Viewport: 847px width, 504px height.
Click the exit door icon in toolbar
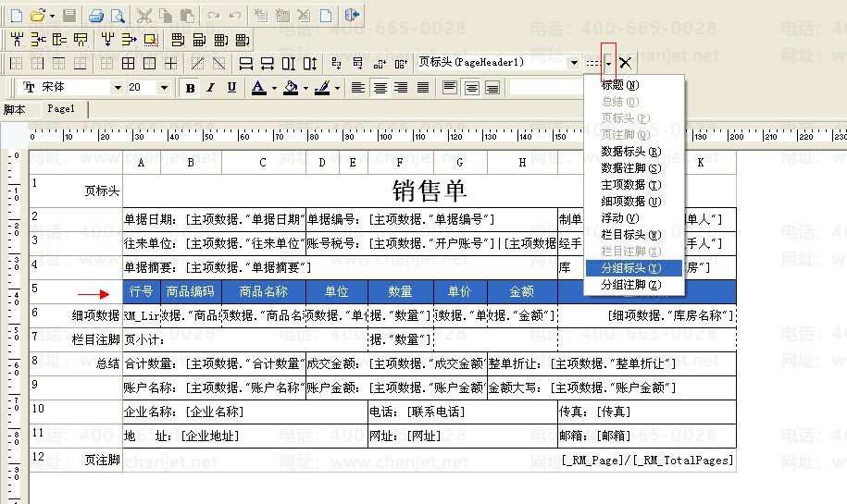tap(352, 16)
